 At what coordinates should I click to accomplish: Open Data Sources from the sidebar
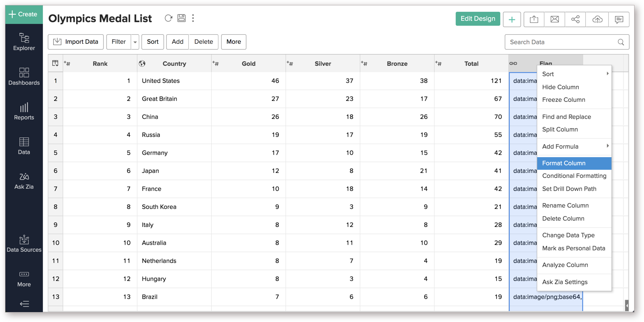(24, 244)
